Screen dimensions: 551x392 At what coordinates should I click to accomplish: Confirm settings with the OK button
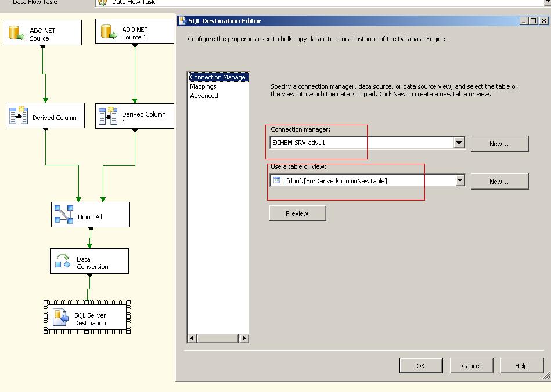pyautogui.click(x=420, y=365)
